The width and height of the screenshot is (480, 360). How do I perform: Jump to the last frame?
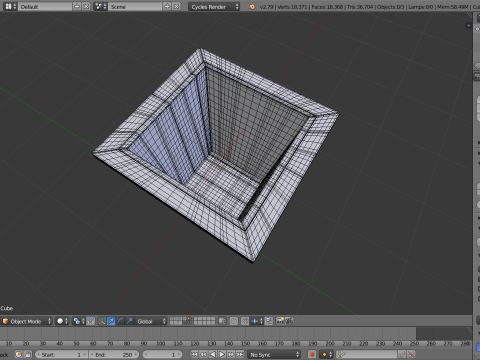240,354
